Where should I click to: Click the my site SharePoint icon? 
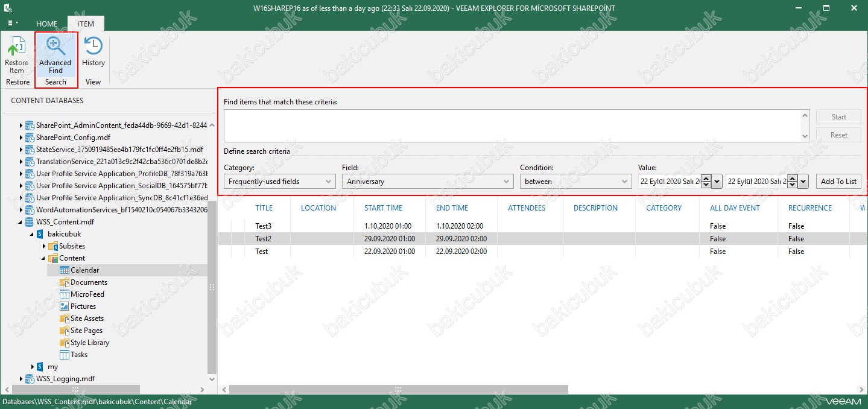[x=40, y=367]
